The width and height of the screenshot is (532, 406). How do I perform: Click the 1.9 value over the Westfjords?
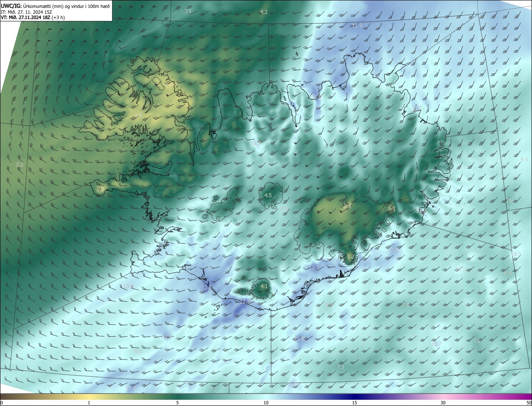coord(138,114)
